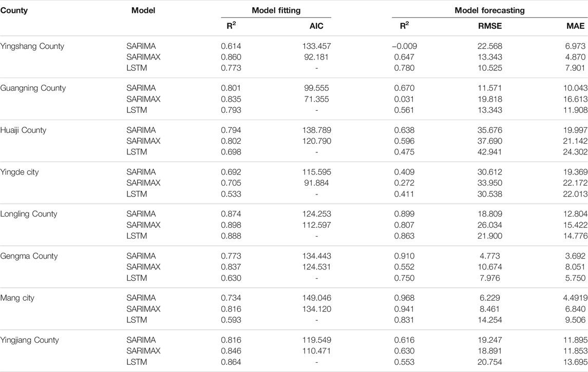Select the Model fitting header group
Image resolution: width=588 pixels, height=372 pixels.
pos(276,10)
